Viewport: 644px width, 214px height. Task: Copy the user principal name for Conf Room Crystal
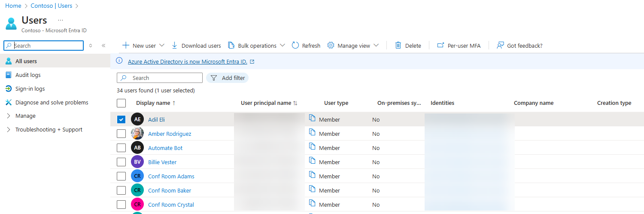[x=313, y=203]
